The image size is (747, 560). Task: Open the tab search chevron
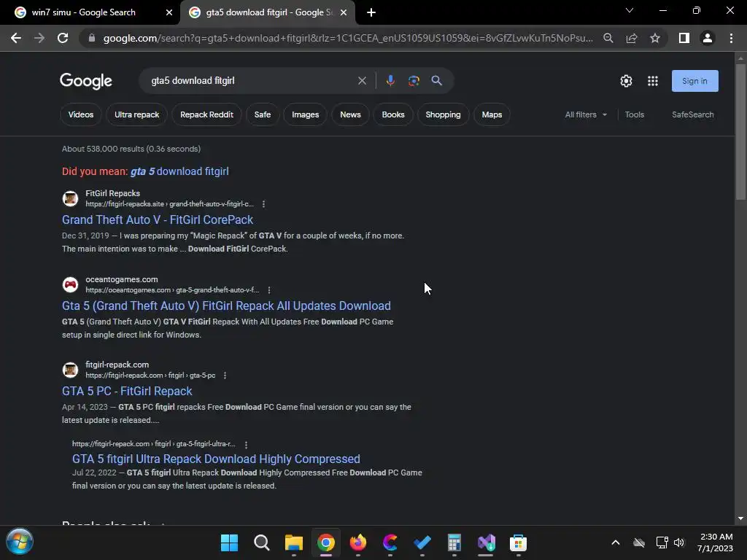(x=630, y=10)
